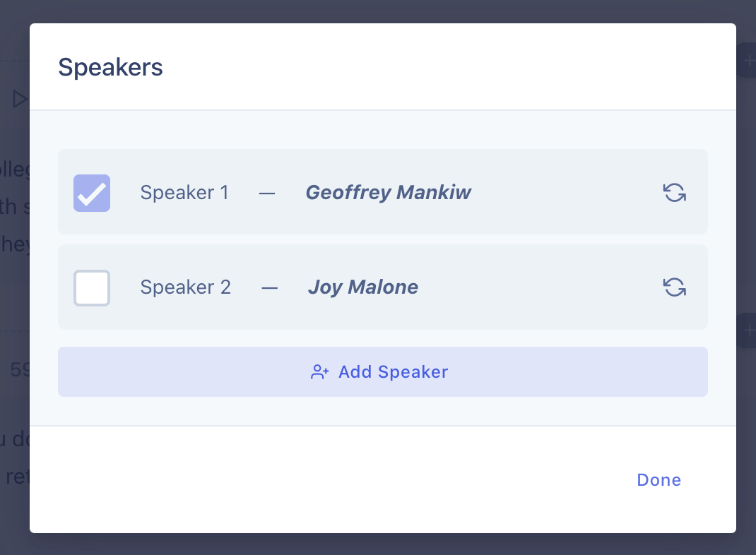Click the lower plus button behind the dialog
756x555 pixels.
pos(747,330)
